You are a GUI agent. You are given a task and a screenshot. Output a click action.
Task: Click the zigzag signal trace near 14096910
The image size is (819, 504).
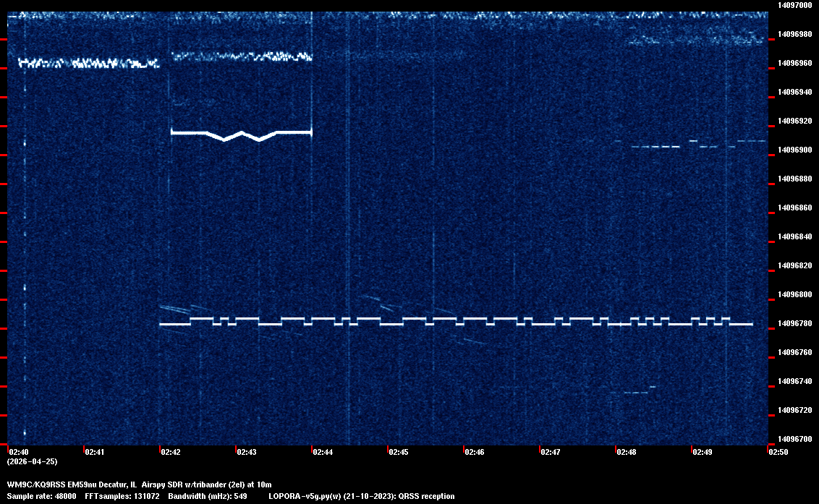click(241, 134)
